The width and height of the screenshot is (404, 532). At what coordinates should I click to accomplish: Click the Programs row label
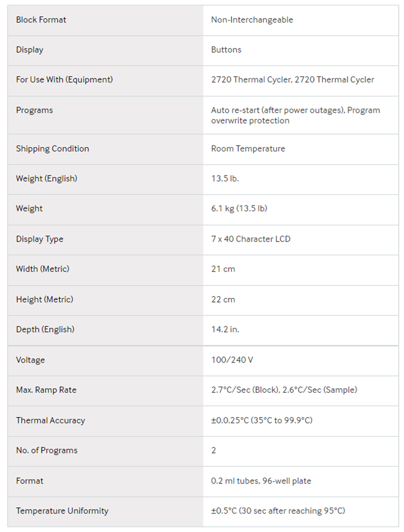[x=34, y=110]
